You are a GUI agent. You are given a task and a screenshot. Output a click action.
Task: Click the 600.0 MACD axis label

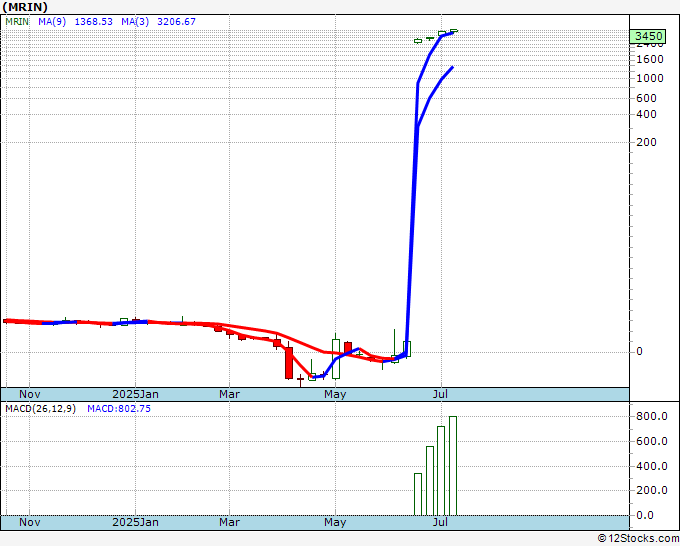pyautogui.click(x=651, y=441)
